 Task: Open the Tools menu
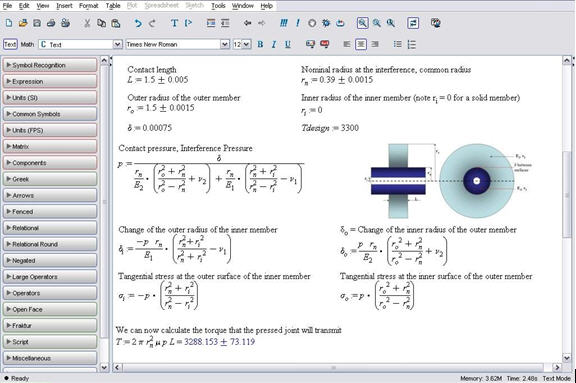tap(218, 6)
